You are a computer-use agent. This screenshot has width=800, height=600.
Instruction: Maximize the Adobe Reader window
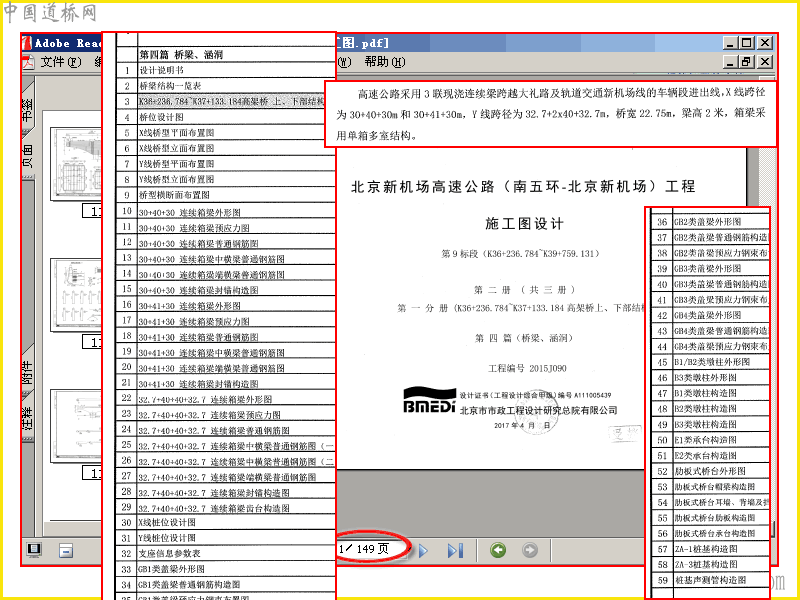(x=746, y=43)
